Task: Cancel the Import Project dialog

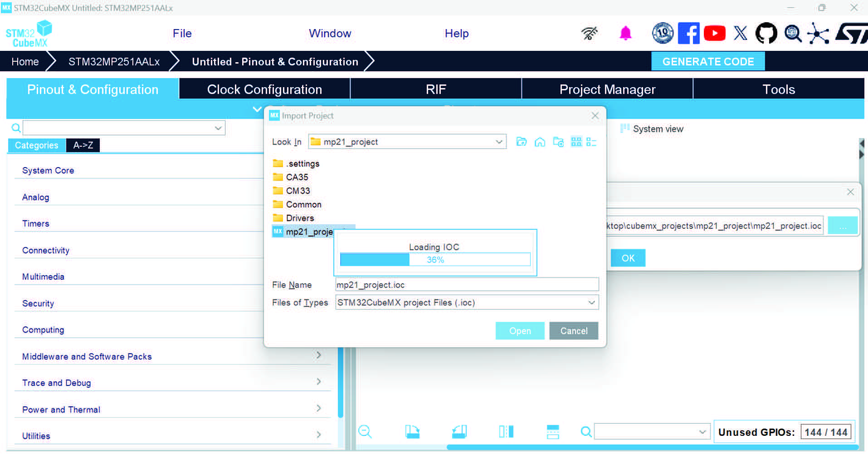Action: pos(574,331)
